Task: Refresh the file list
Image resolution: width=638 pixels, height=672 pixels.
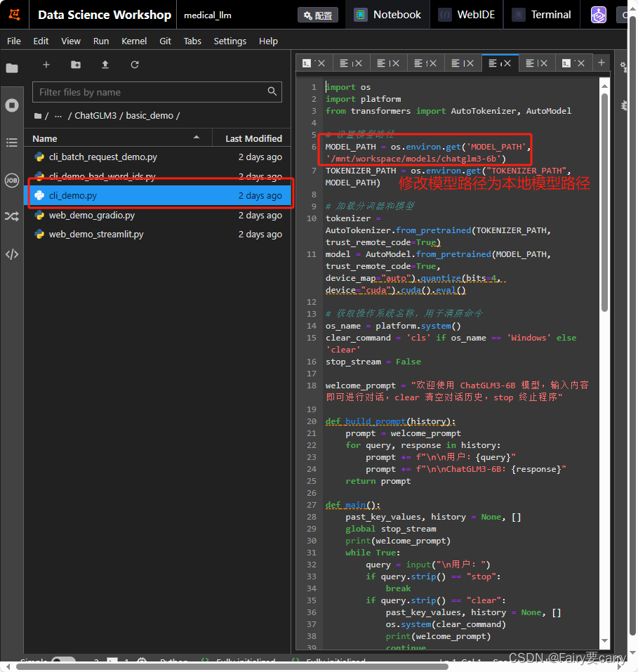Action: (x=135, y=65)
